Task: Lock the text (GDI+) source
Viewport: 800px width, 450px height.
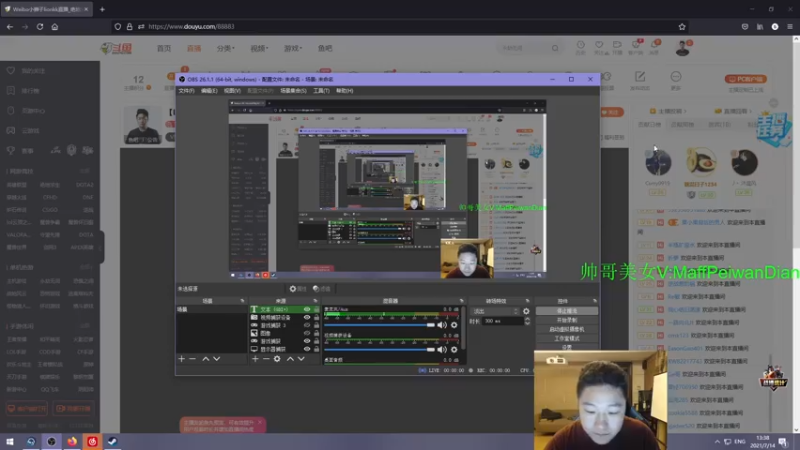Action: click(x=316, y=309)
